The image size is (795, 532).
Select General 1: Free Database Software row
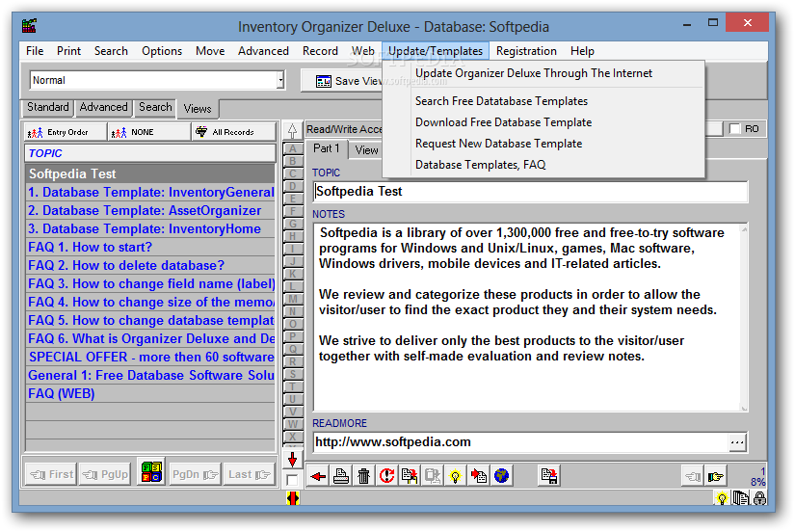[150, 375]
